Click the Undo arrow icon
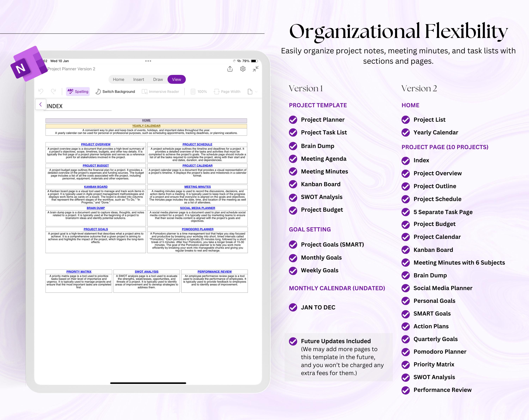 coord(41,91)
